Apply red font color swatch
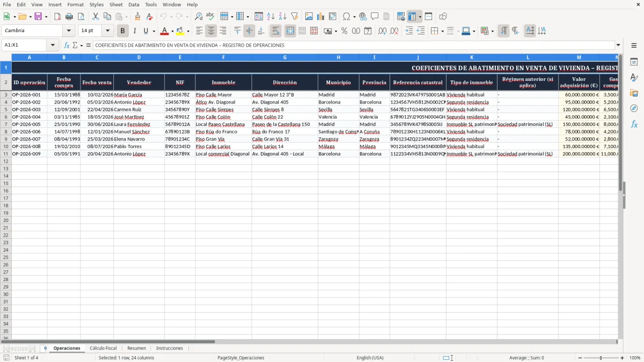 pyautogui.click(x=165, y=31)
